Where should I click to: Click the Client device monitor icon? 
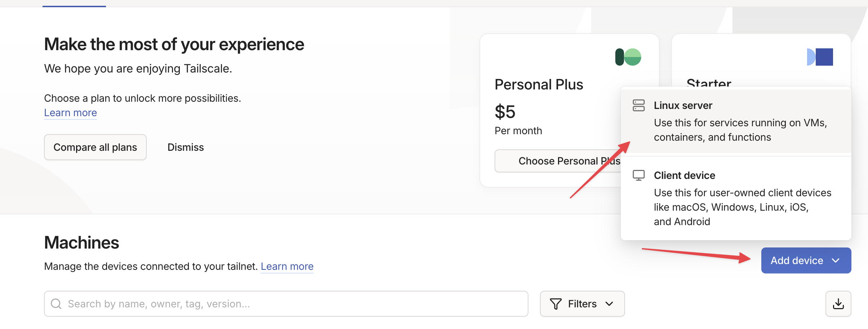coord(638,175)
